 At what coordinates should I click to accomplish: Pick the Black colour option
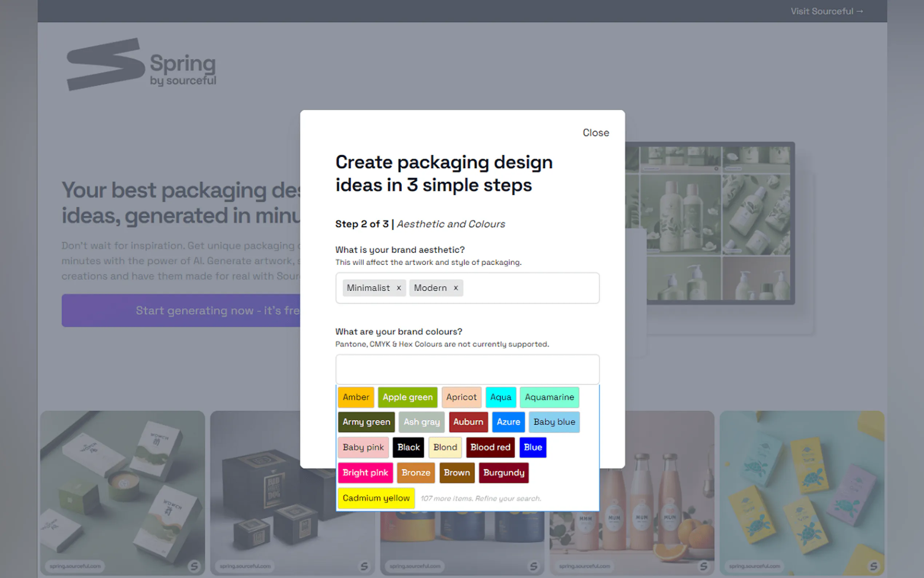point(408,447)
